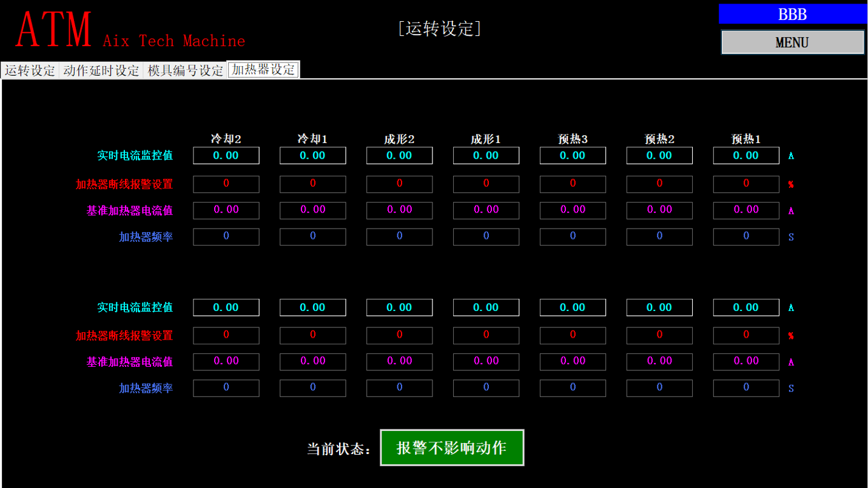Click 预热1 base heater current value field
868x488 pixels.
pos(745,210)
